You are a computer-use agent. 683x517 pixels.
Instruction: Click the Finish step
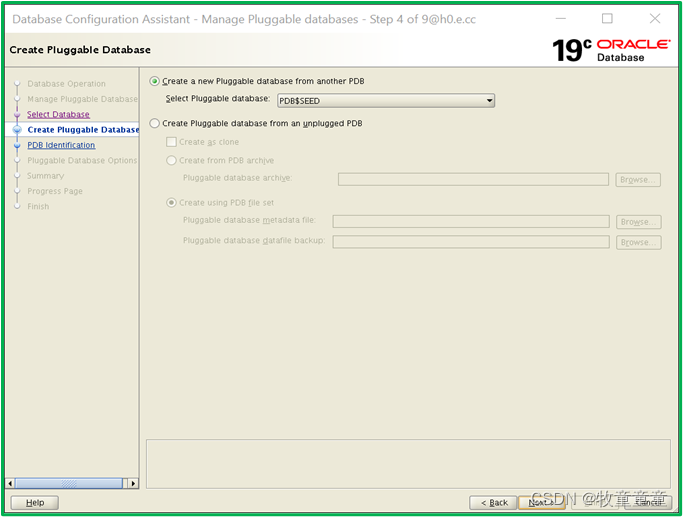point(38,206)
